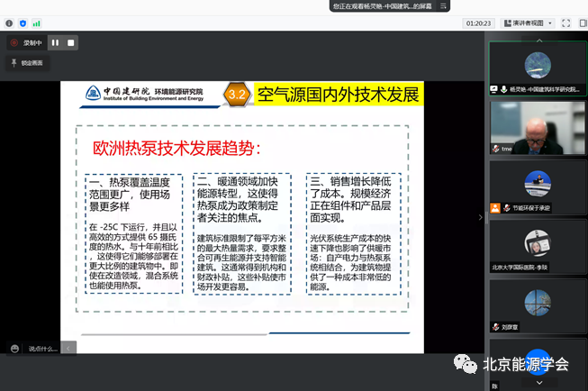The width and height of the screenshot is (588, 391).
Task: Click 杨灵艳's microphone icon
Action: (x=503, y=89)
